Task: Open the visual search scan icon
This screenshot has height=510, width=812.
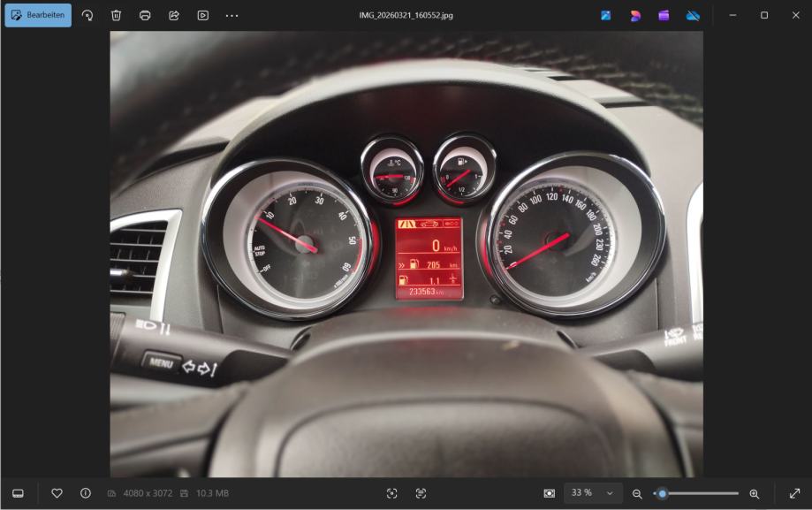Action: [392, 493]
